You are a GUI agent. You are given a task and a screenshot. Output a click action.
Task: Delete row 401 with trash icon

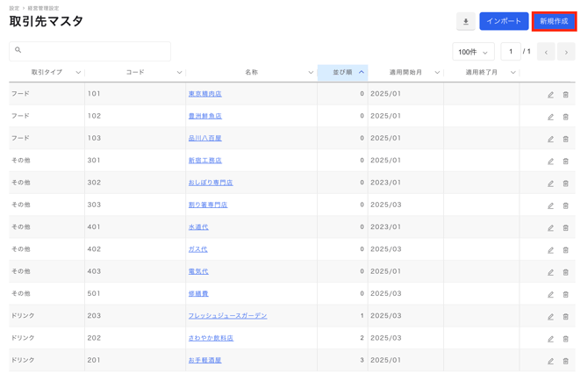(565, 227)
